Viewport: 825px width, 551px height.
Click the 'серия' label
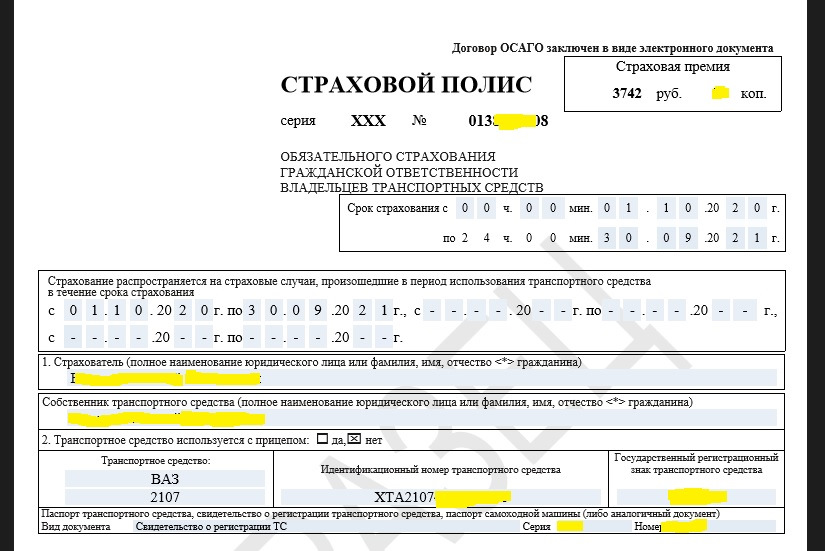click(x=298, y=121)
